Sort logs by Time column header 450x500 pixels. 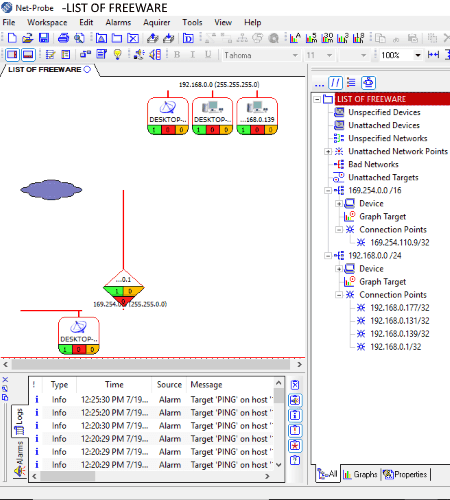pos(114,384)
